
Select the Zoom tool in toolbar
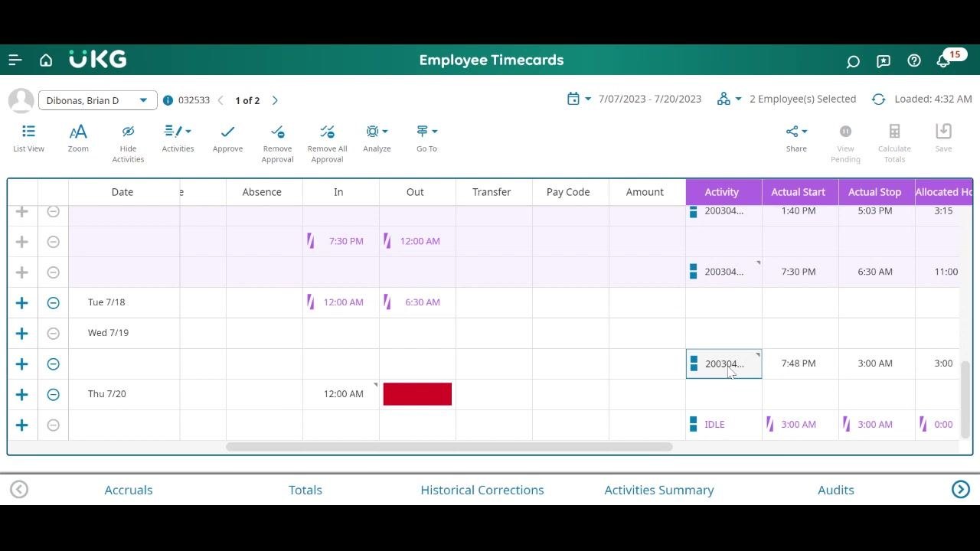pyautogui.click(x=78, y=139)
